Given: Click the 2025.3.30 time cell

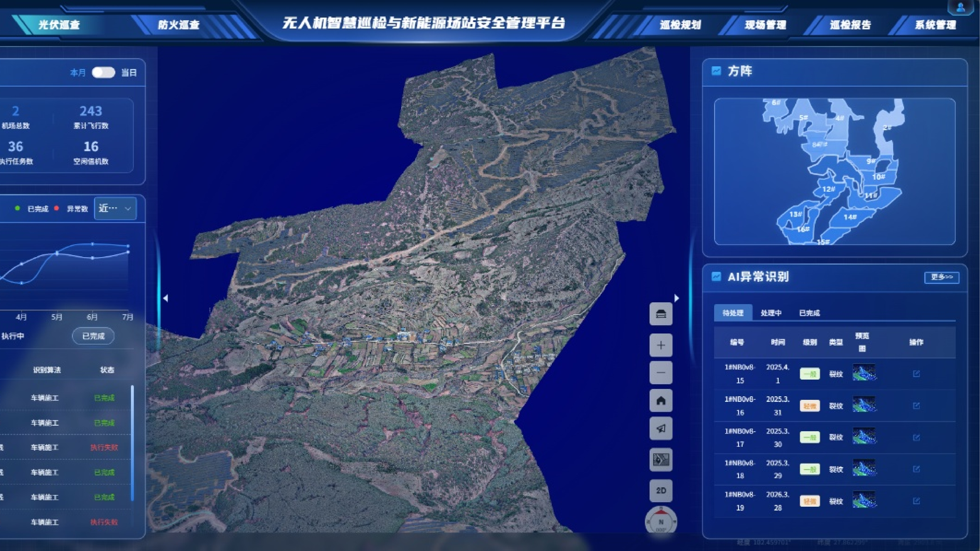Looking at the screenshot, I should pyautogui.click(x=778, y=437).
